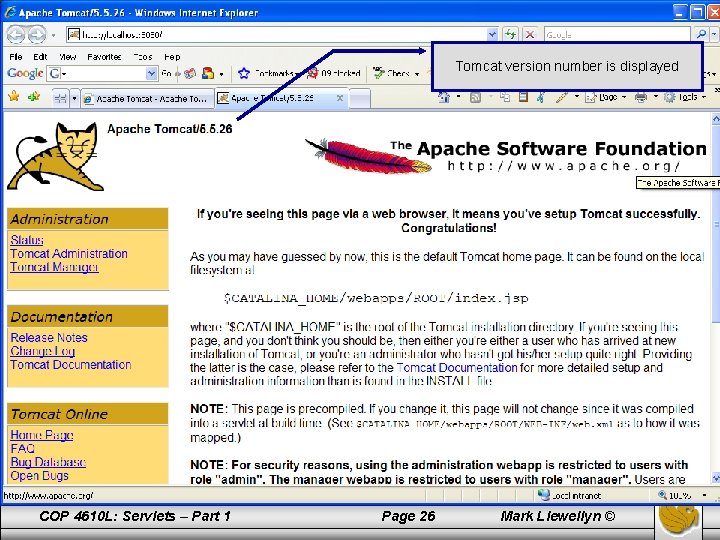Open the Open Bugs link

pos(39,476)
